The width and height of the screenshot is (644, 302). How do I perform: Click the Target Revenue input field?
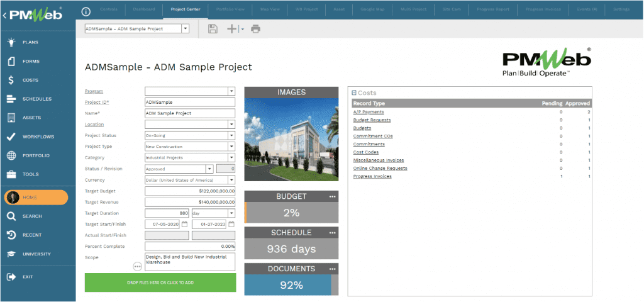coord(190,202)
